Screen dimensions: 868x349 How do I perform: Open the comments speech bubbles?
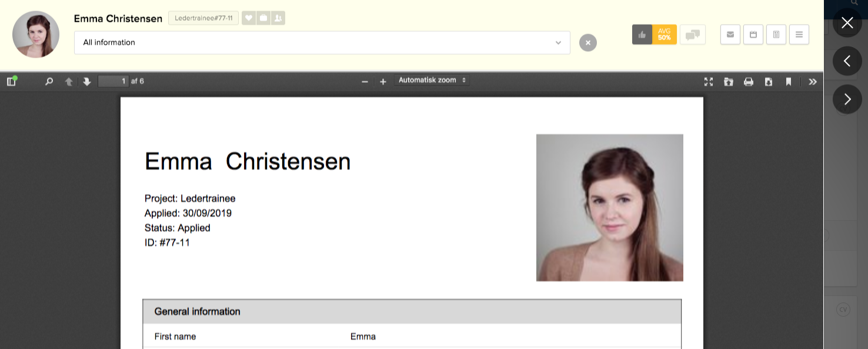[693, 35]
